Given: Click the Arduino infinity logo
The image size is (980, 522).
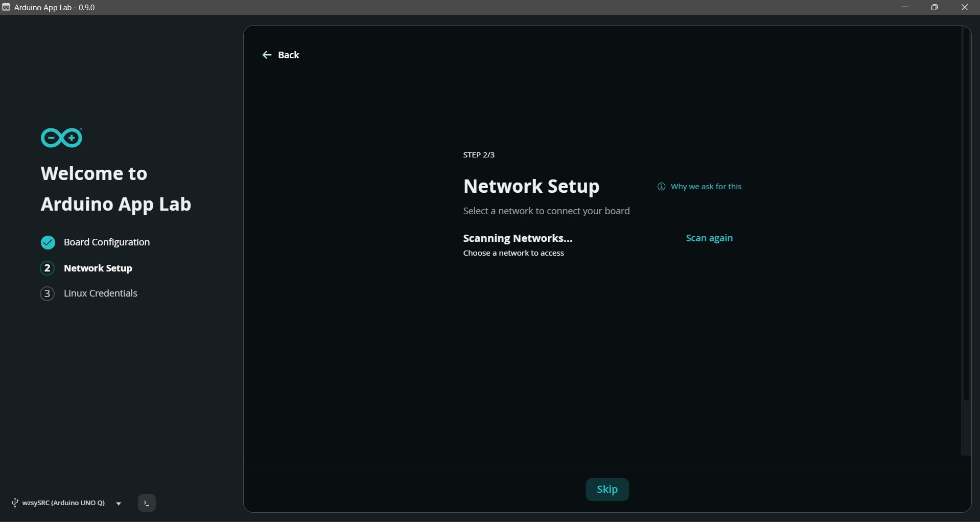Looking at the screenshot, I should click(61, 138).
